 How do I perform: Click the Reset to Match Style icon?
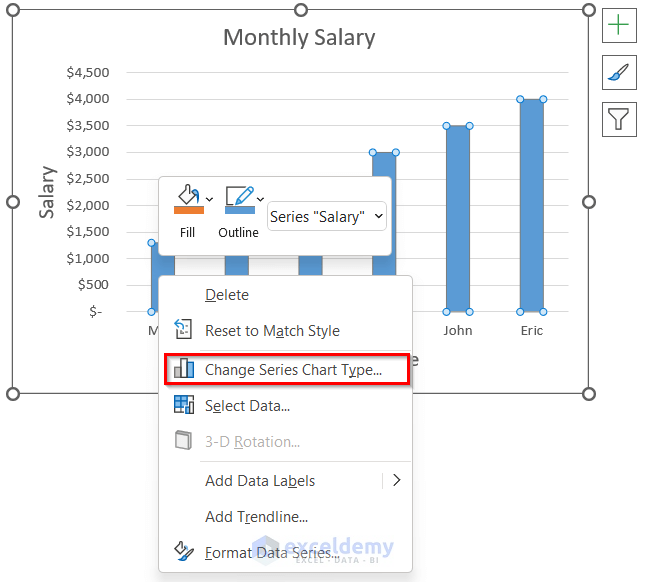[x=183, y=329]
